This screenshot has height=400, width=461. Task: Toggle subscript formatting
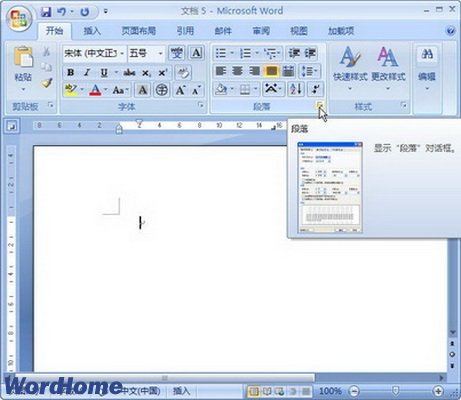(x=146, y=73)
